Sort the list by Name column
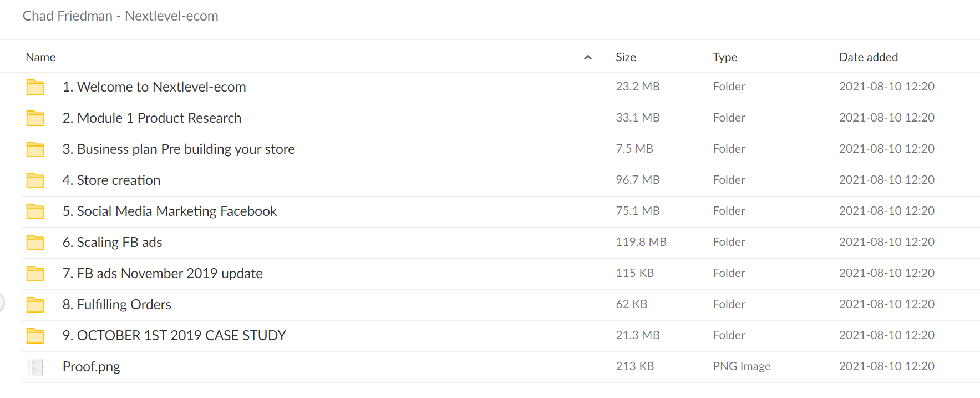This screenshot has width=980, height=398. coord(40,57)
